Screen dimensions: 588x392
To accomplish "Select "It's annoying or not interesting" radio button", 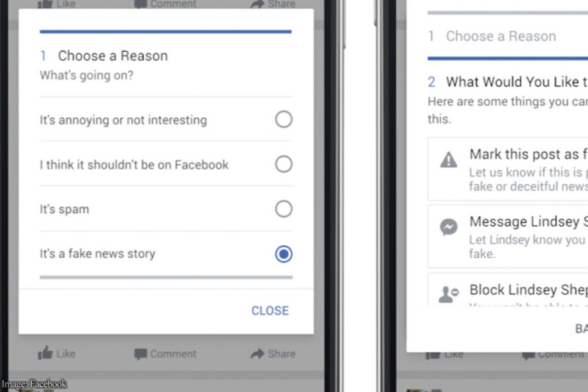I will click(284, 120).
